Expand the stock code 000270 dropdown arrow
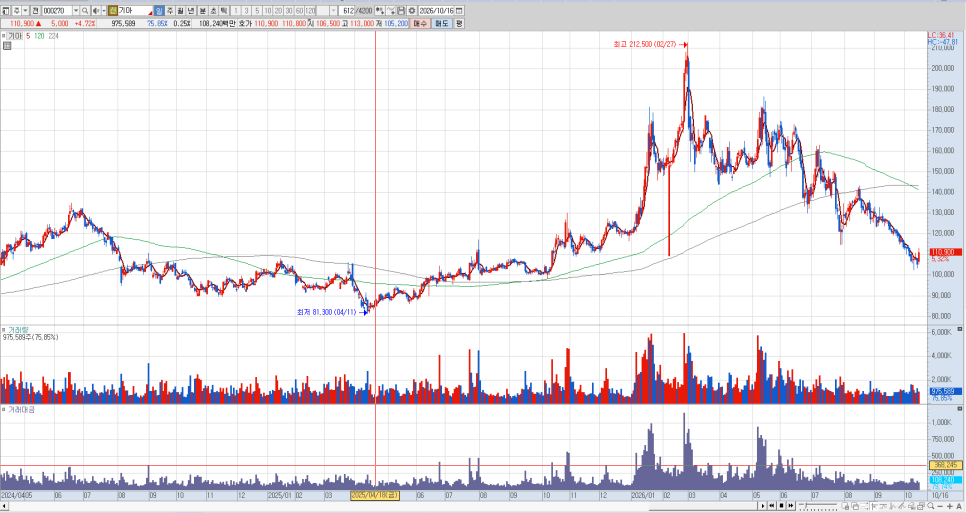966x513 pixels. pos(76,10)
